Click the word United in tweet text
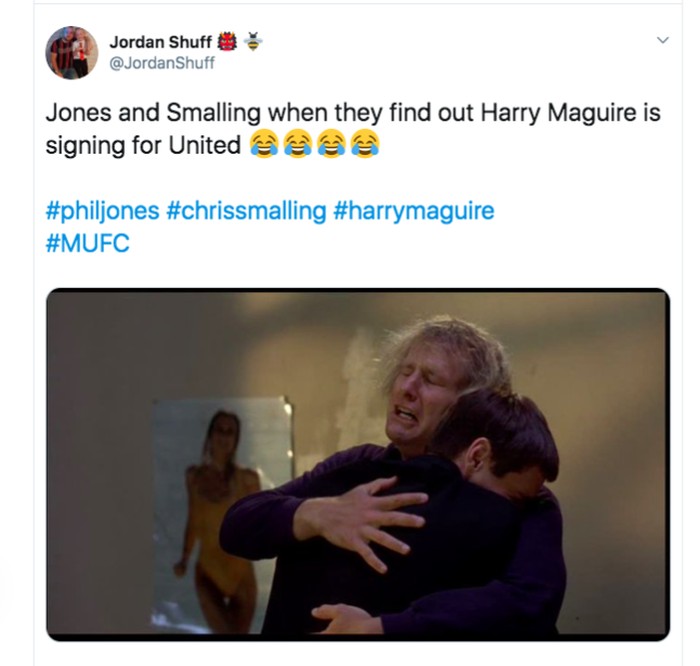 [x=205, y=145]
